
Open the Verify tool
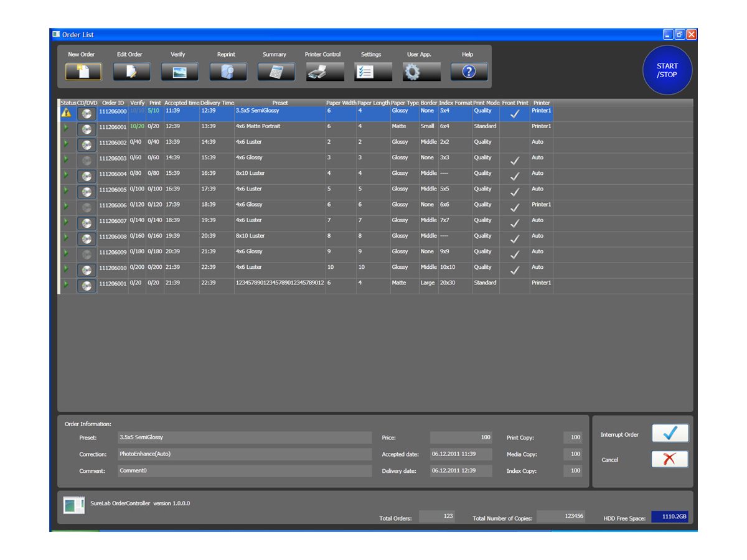pyautogui.click(x=181, y=72)
